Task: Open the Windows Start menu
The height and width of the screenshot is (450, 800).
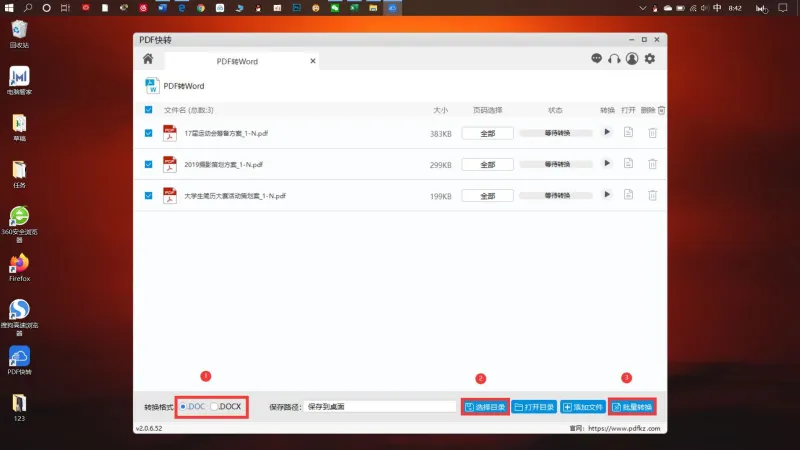Action: coord(9,8)
